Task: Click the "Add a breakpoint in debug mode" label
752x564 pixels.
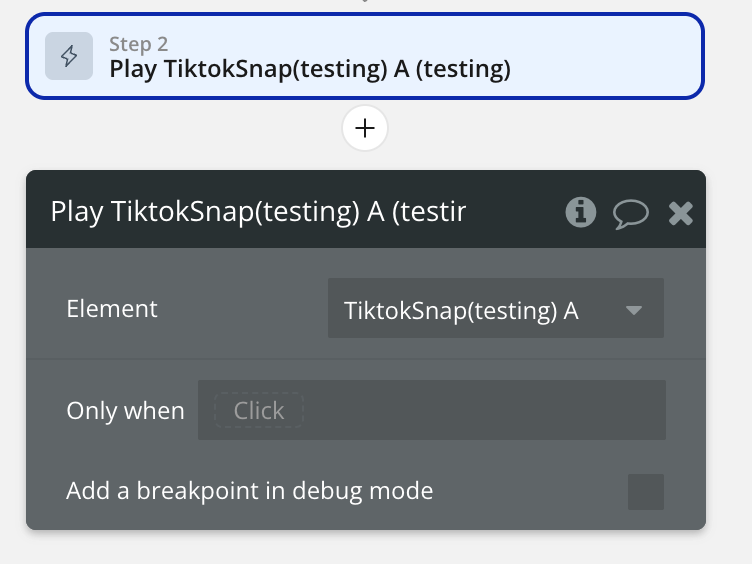Action: [x=249, y=491]
